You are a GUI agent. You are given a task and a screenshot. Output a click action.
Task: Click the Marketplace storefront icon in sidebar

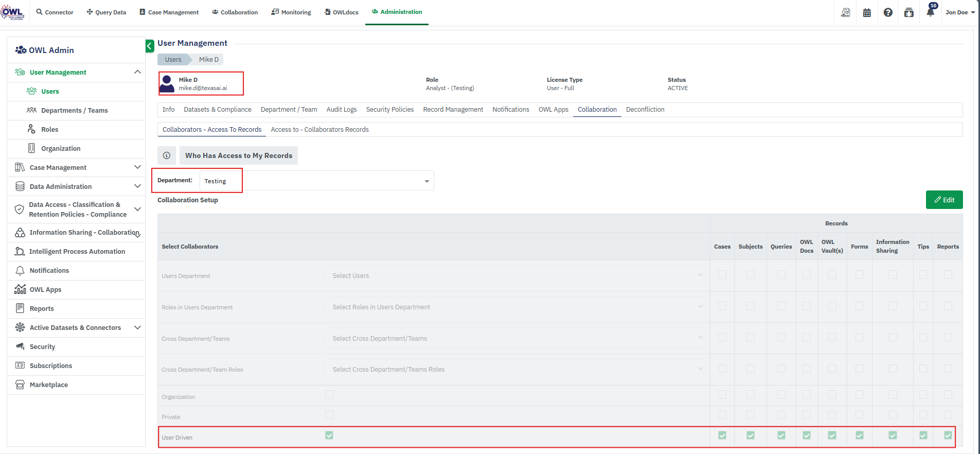[20, 385]
